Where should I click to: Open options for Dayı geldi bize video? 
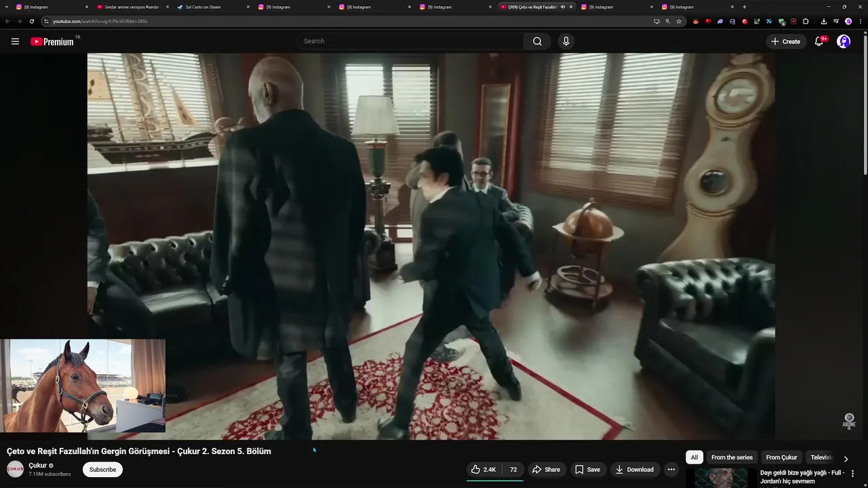coord(852,473)
